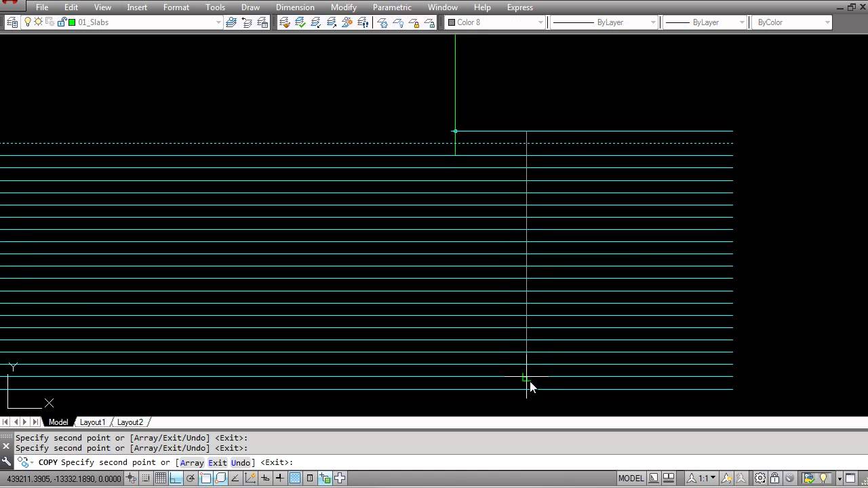Toggle Object Snap in status bar
This screenshot has width=868, height=488.
205,479
